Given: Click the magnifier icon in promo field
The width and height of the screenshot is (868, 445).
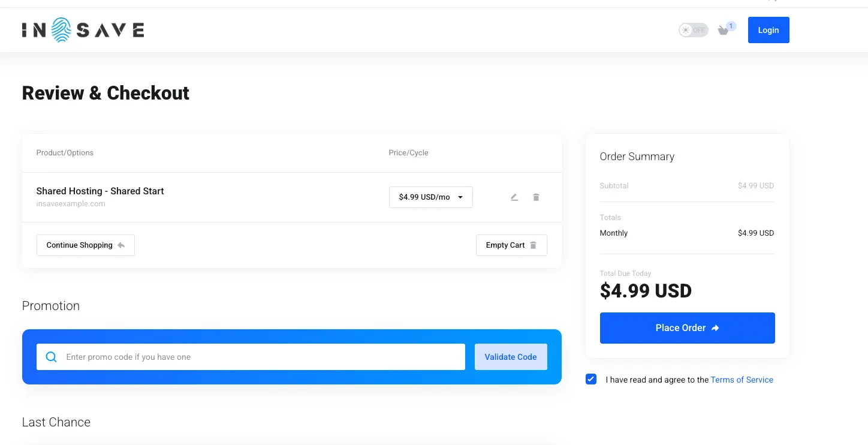Looking at the screenshot, I should 52,357.
